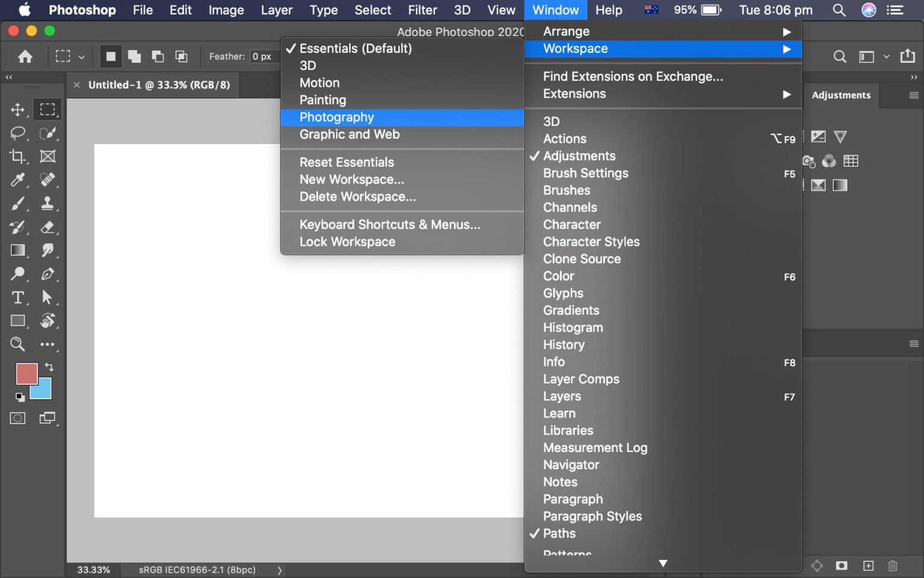Click Find Extensions on Exchange
This screenshot has height=578, width=924.
pyautogui.click(x=632, y=76)
